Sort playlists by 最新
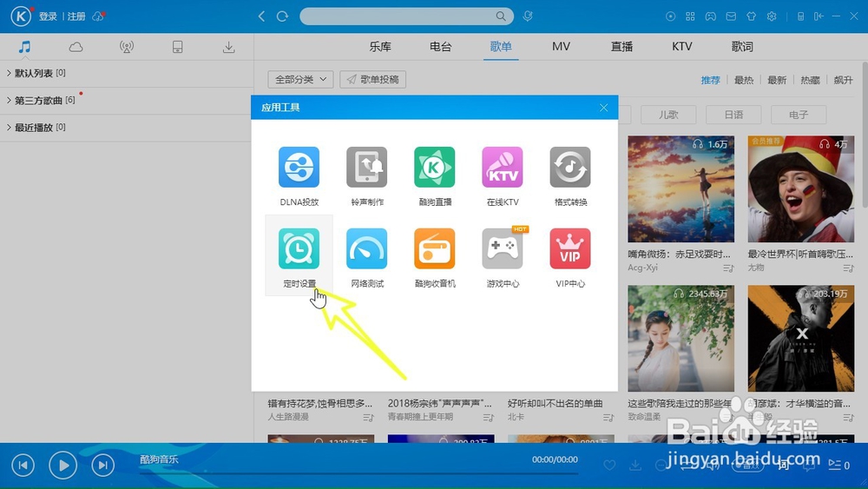Image resolution: width=868 pixels, height=489 pixels. tap(777, 80)
